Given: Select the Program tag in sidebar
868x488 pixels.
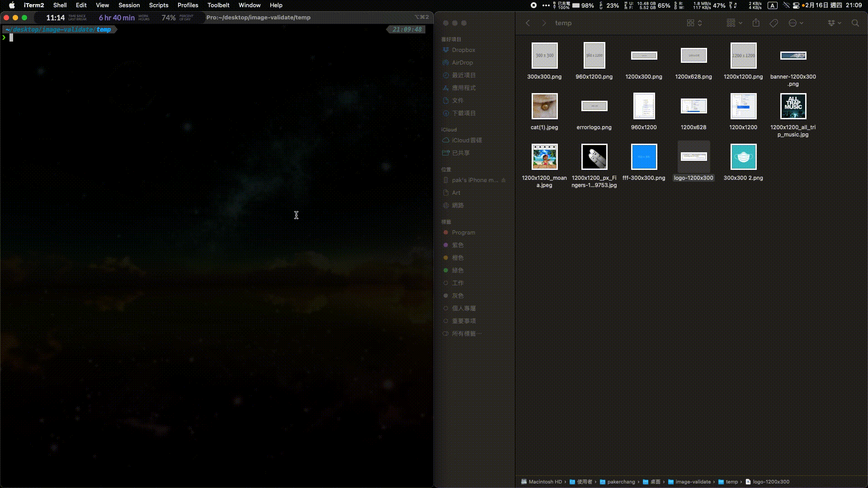Looking at the screenshot, I should tap(463, 233).
